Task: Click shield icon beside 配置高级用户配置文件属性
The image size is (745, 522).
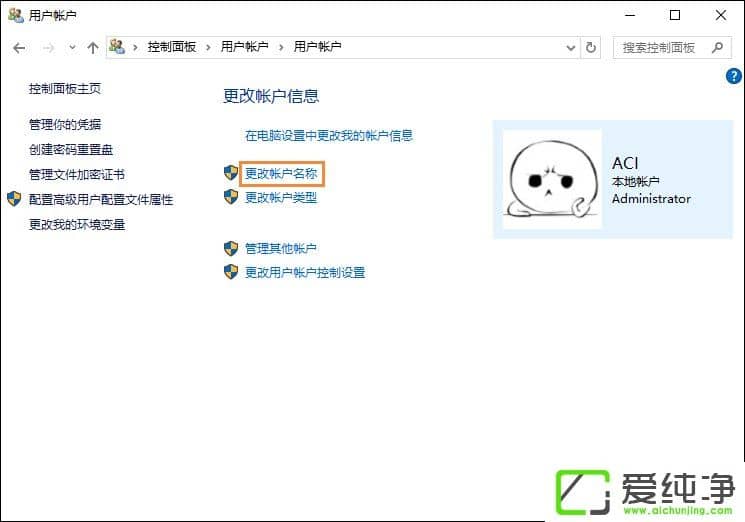Action: [x=14, y=199]
